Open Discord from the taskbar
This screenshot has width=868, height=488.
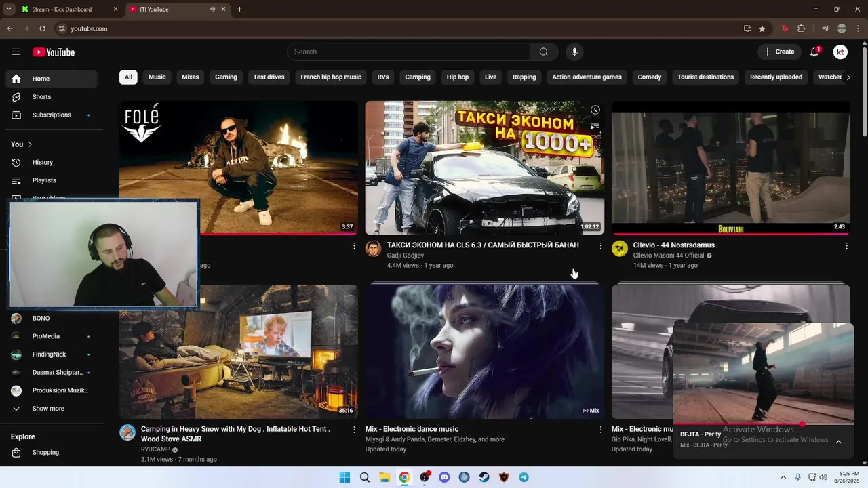(x=444, y=477)
